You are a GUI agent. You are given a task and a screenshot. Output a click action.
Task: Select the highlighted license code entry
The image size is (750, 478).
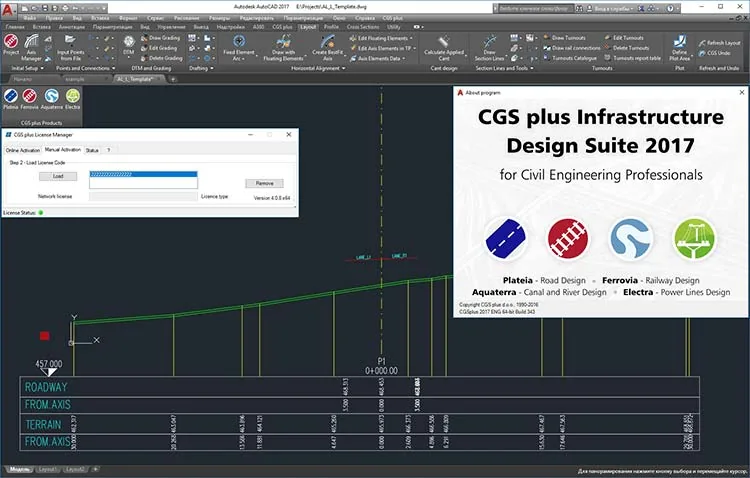[x=143, y=174]
